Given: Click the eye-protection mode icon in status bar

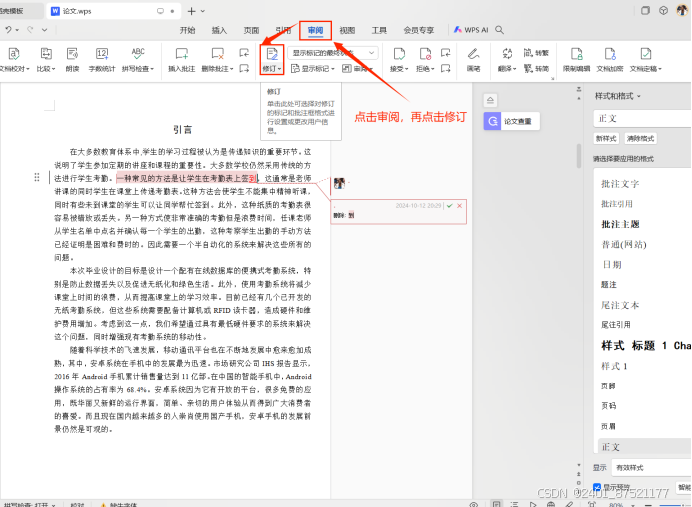Looking at the screenshot, I should point(474,504).
